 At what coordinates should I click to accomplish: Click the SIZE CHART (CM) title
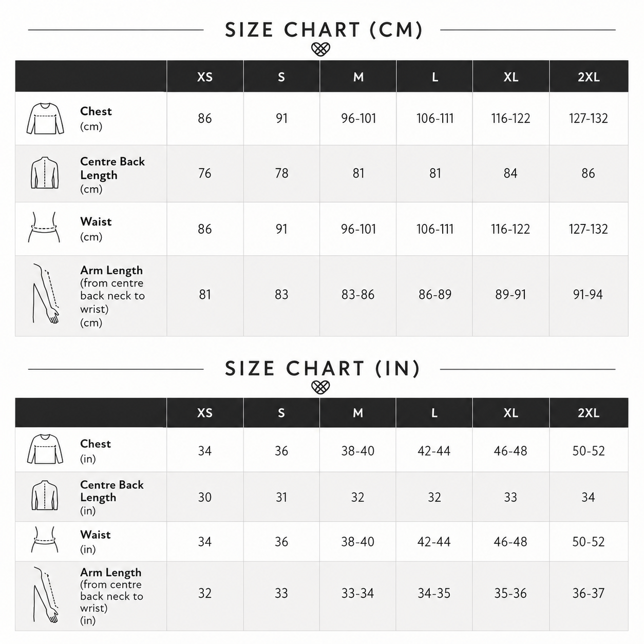pos(324,30)
